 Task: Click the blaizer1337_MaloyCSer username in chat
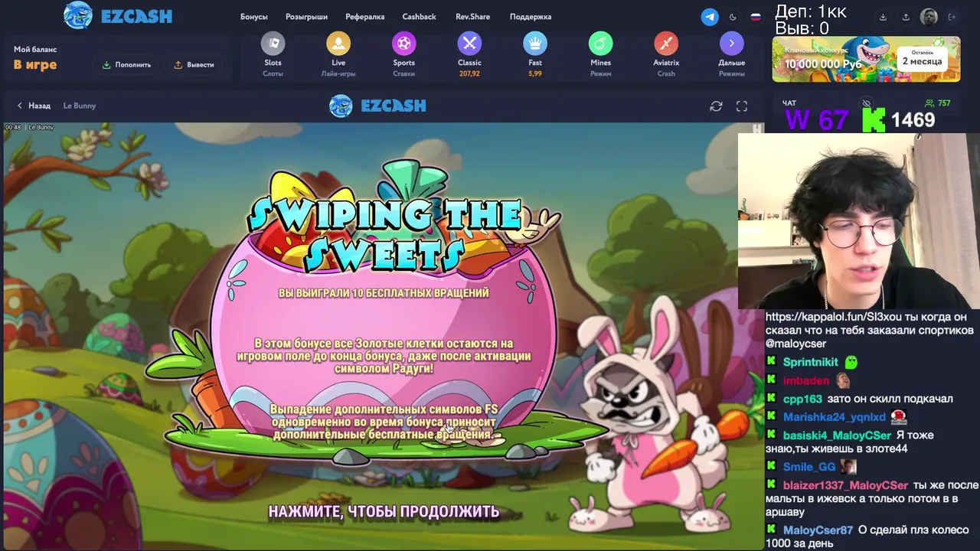coord(845,485)
